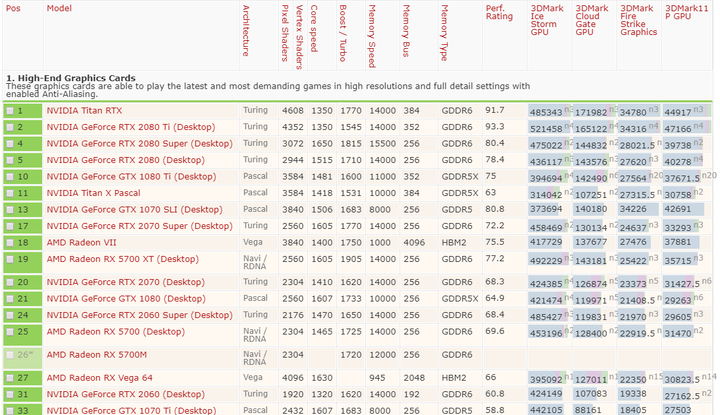
Task: Open NVIDIA Titan RTX model page
Action: [x=84, y=111]
